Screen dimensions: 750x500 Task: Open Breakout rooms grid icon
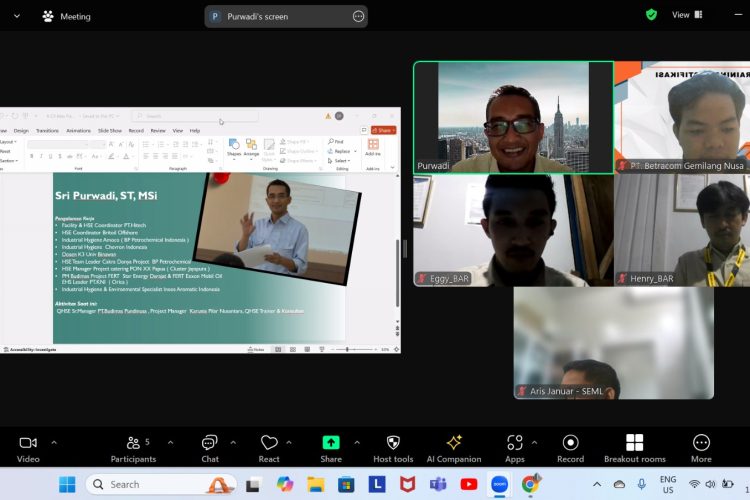pyautogui.click(x=635, y=443)
